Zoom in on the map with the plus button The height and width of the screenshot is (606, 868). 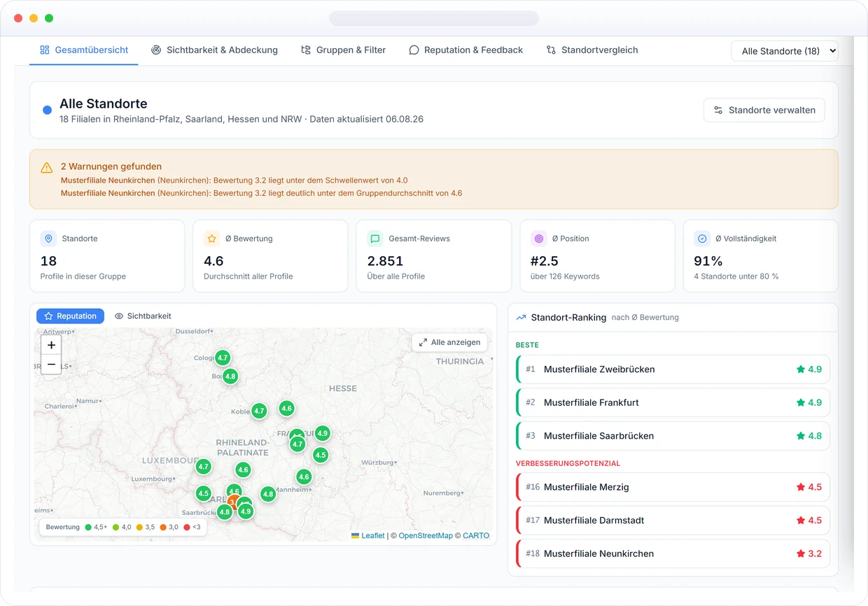point(51,345)
